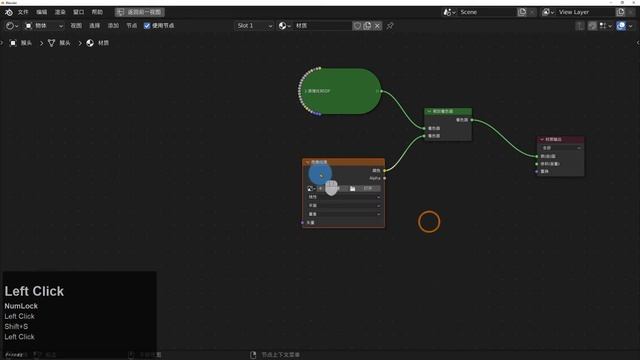The width and height of the screenshot is (640, 360).
Task: Remove view layer with its X icon
Action: tap(631, 12)
